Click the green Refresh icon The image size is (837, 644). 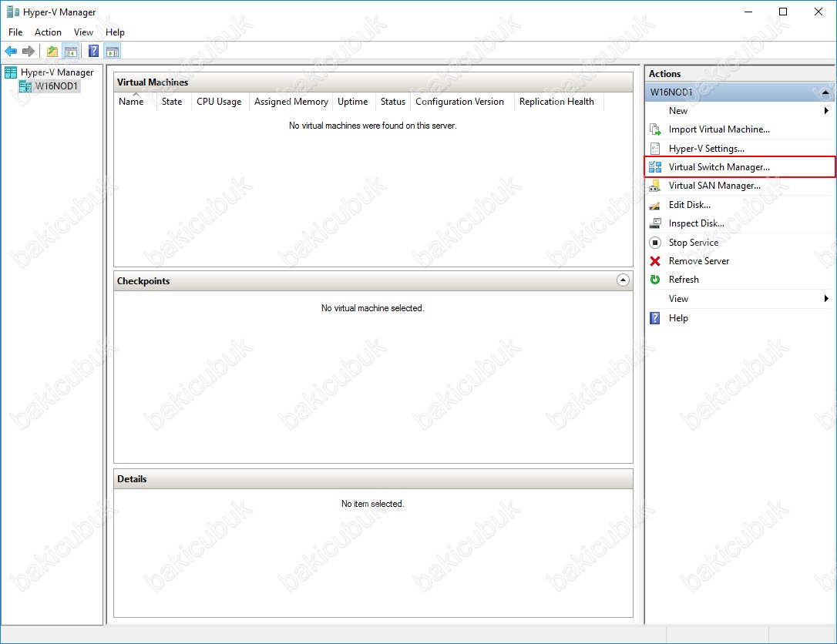(655, 280)
